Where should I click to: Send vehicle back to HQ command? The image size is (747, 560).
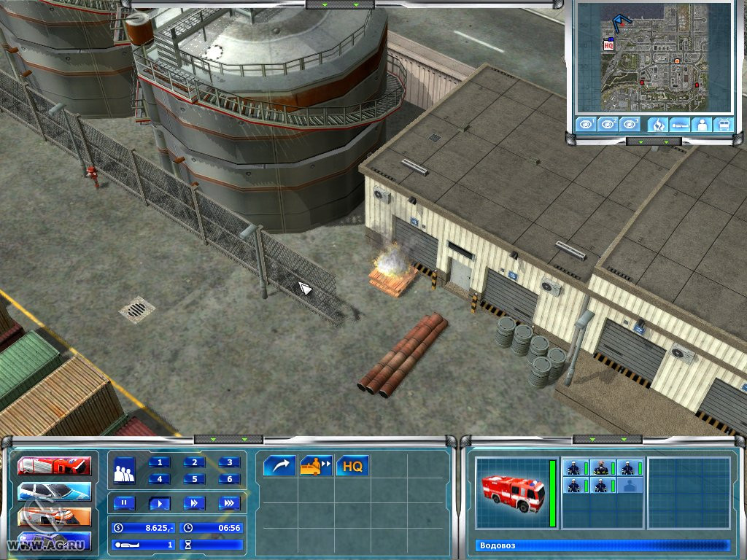click(x=352, y=465)
